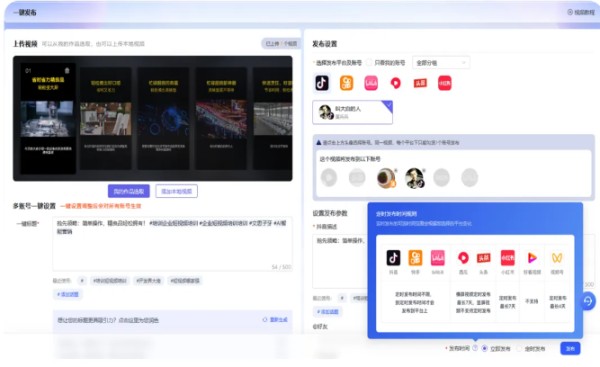Select the orange Kuaishou platform icon
This screenshot has height=367, width=600.
[x=346, y=83]
